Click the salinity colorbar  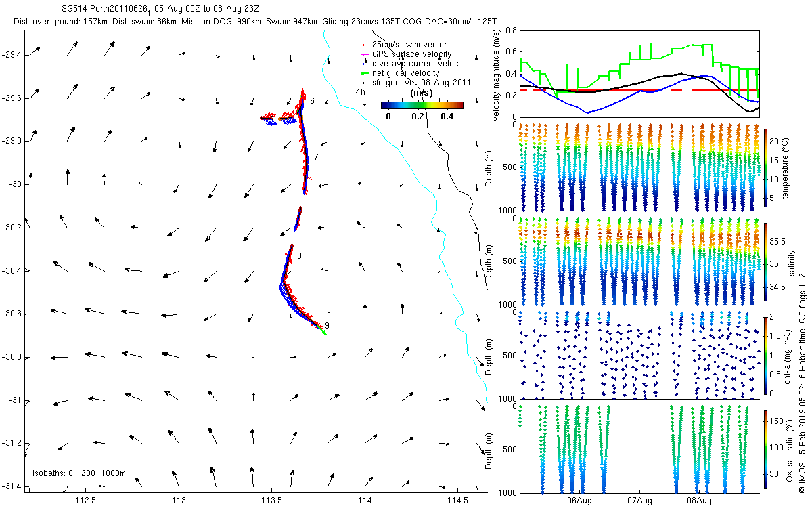pos(766,262)
